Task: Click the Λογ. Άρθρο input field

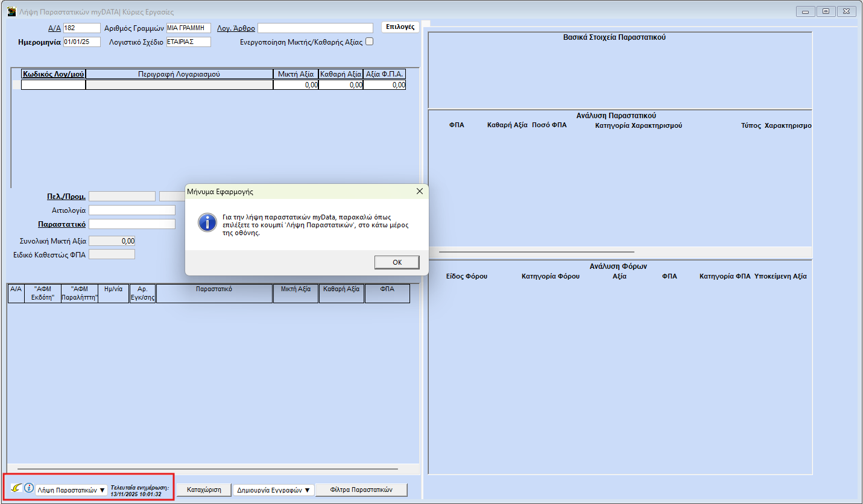Action: tap(315, 28)
